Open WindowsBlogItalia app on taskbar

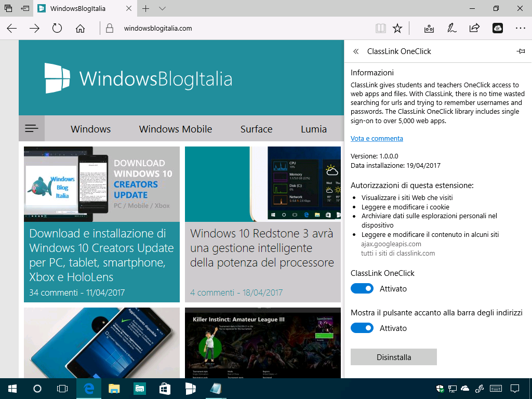190,389
